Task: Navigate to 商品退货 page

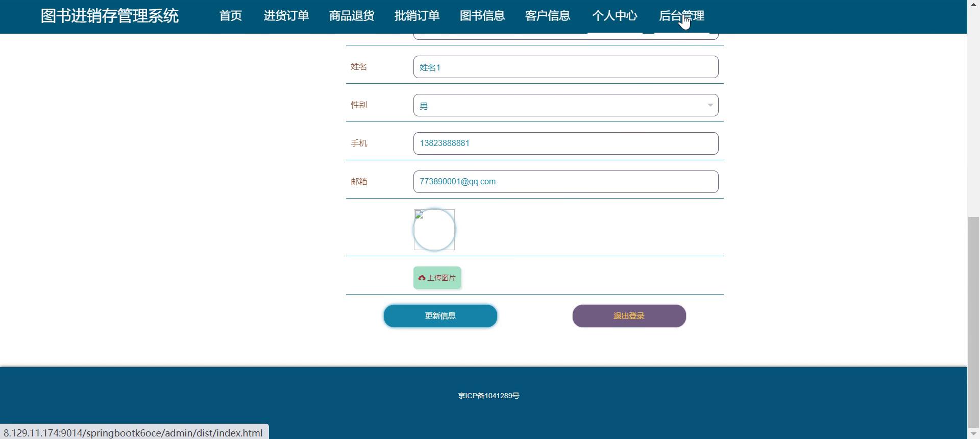Action: click(352, 16)
